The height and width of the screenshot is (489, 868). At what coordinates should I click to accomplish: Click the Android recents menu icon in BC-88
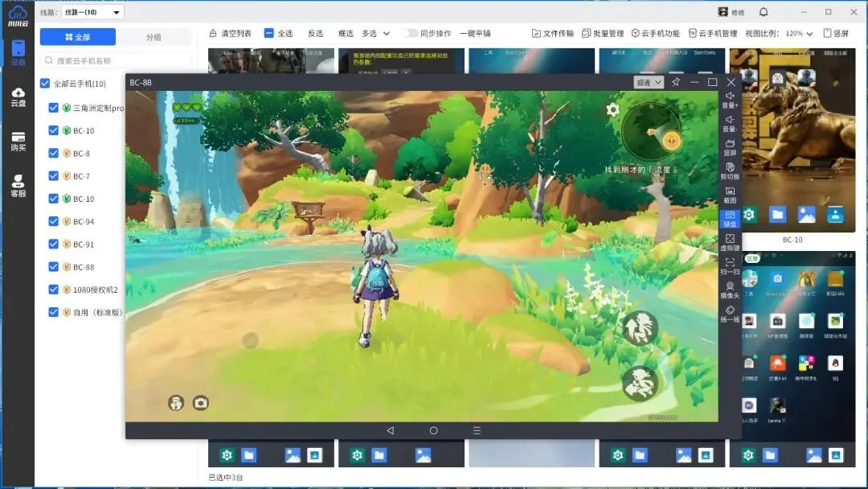click(x=477, y=430)
